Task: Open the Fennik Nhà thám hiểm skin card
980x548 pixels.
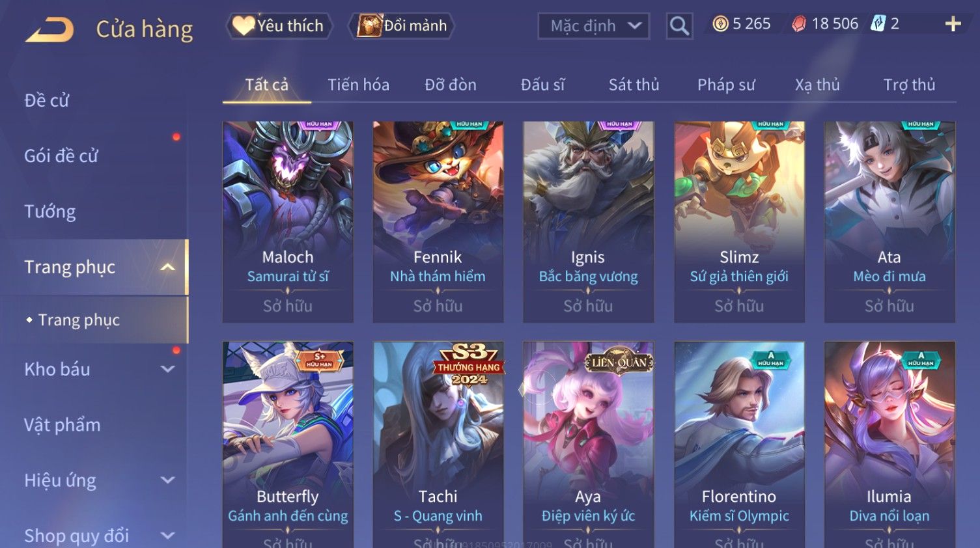Action: click(x=438, y=222)
